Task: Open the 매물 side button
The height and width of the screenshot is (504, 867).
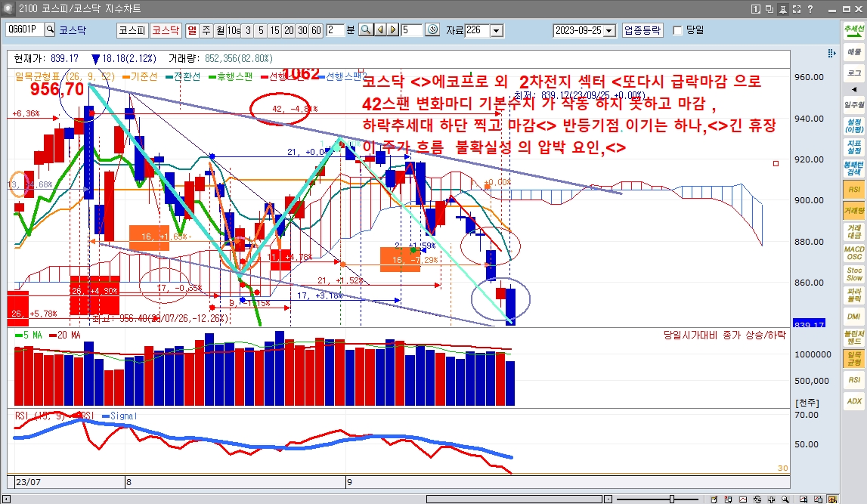Action: tap(854, 52)
